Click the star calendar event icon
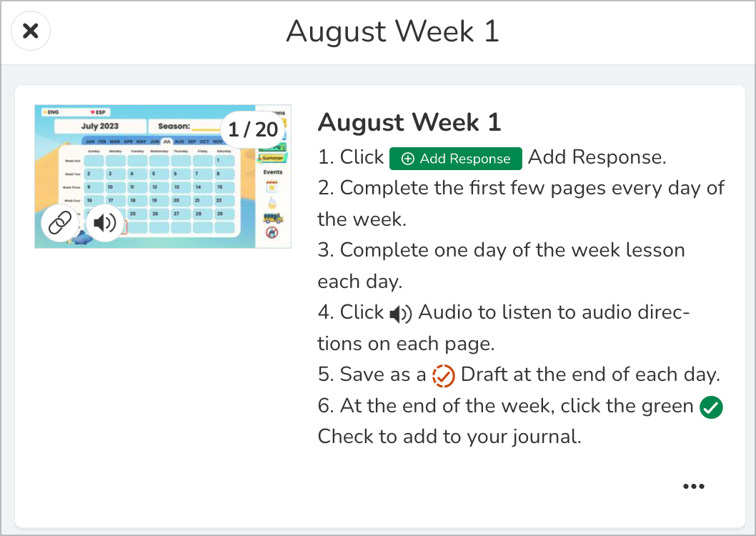Screen dimensions: 756x536 [272, 187]
